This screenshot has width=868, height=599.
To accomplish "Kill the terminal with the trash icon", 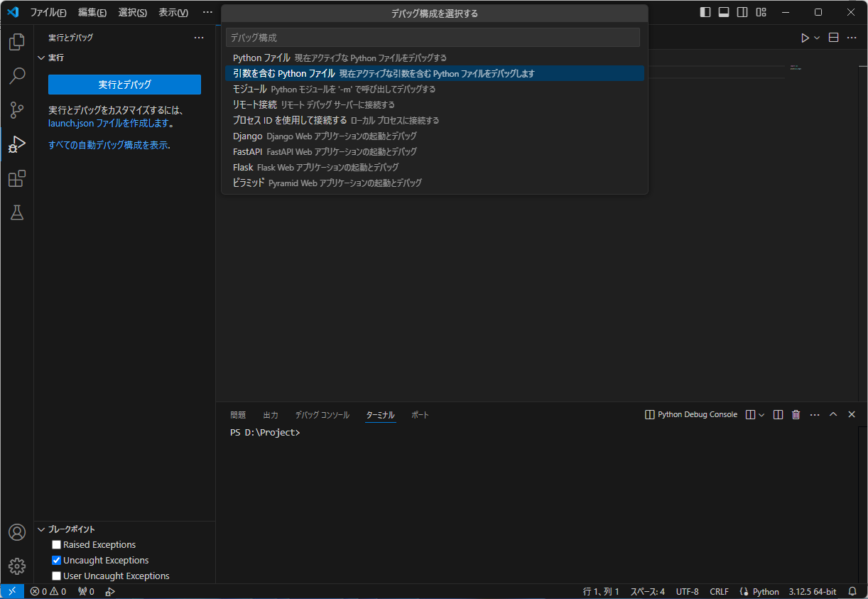I will point(796,414).
